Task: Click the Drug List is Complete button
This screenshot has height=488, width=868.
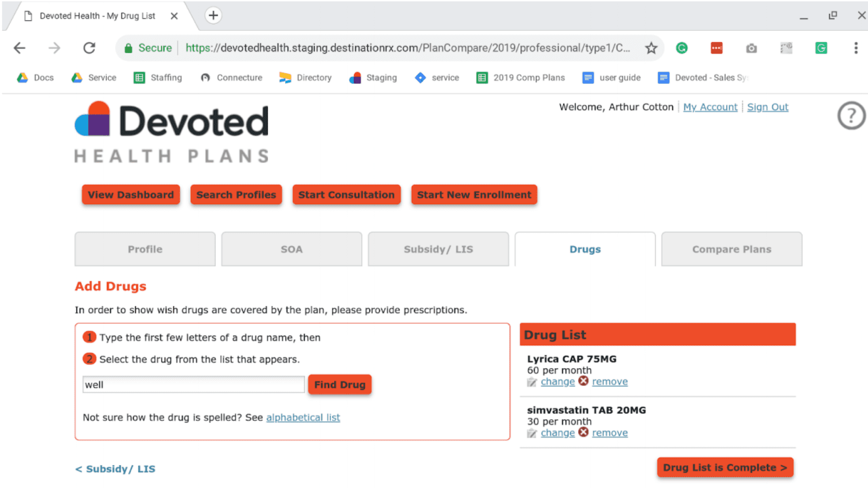Action: [725, 467]
